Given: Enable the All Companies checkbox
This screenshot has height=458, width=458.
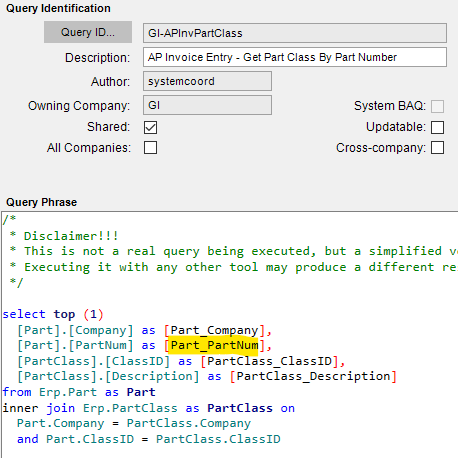Looking at the screenshot, I should coord(150,148).
